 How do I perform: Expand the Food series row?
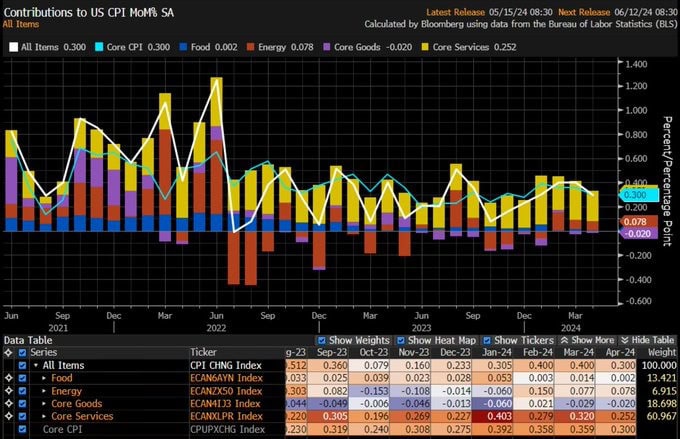click(x=44, y=378)
